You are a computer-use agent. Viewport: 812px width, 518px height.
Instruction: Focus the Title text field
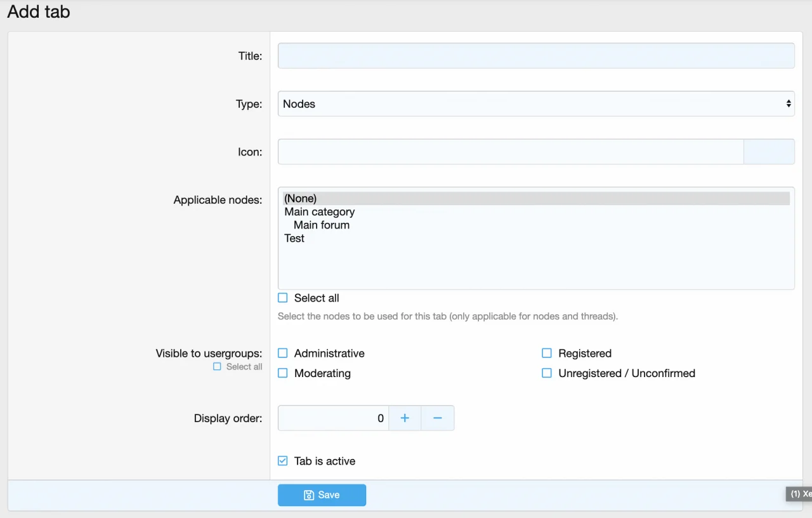pyautogui.click(x=535, y=56)
